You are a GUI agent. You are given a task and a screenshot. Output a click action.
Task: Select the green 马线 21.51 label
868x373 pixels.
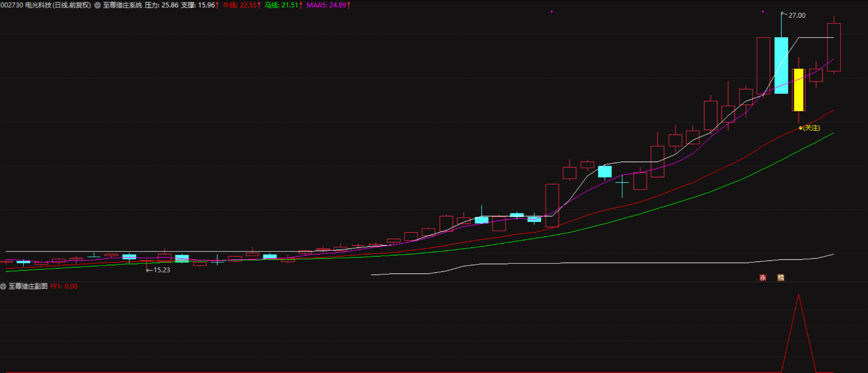click(x=281, y=5)
